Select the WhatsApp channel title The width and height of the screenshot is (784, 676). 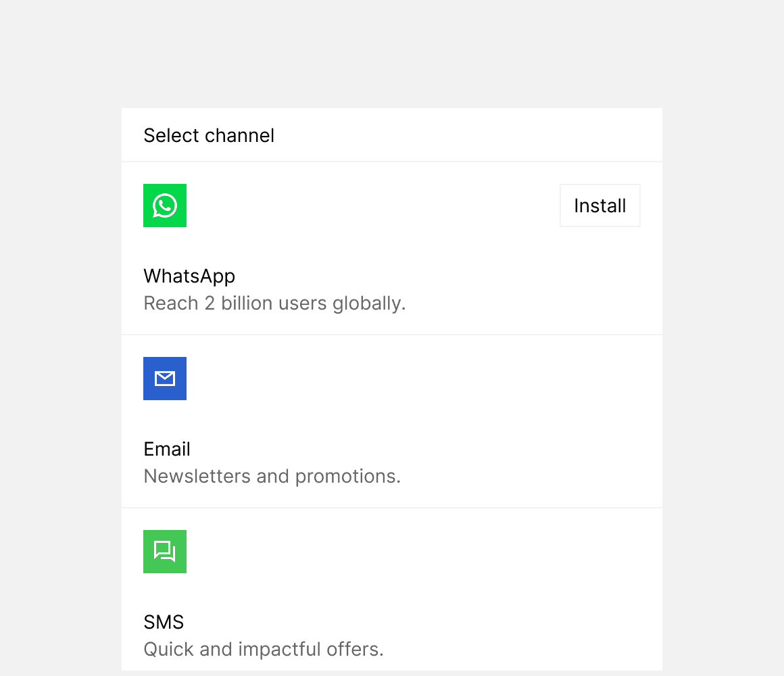tap(189, 276)
